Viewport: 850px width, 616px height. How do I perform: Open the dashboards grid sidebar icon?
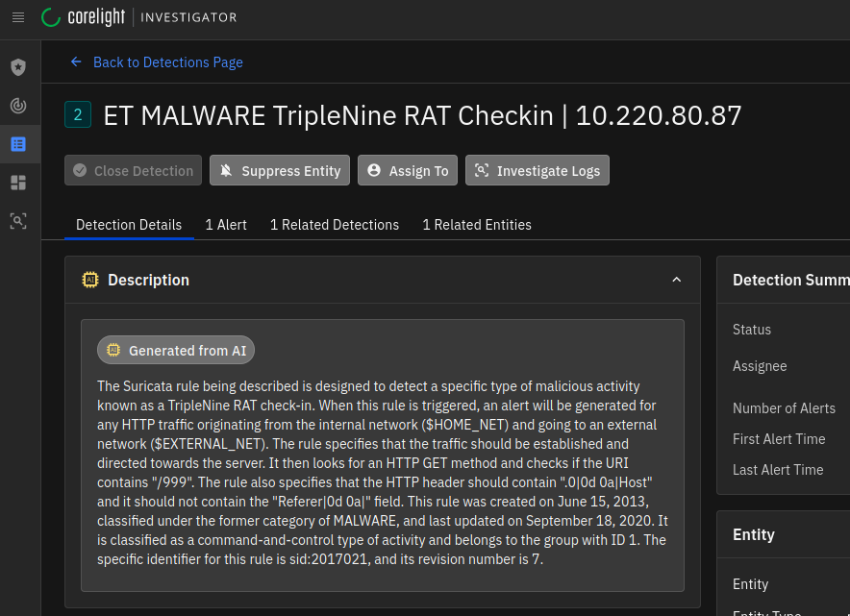[18, 183]
